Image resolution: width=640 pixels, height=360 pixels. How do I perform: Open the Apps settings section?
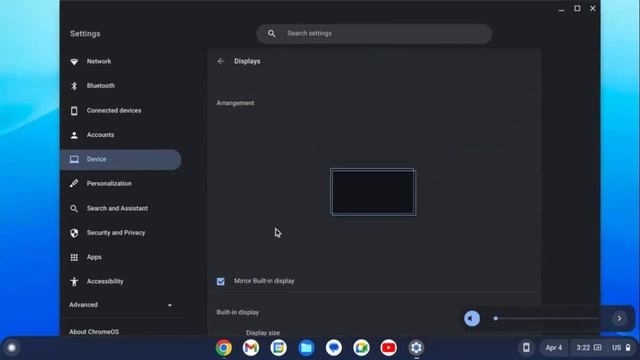(121, 257)
